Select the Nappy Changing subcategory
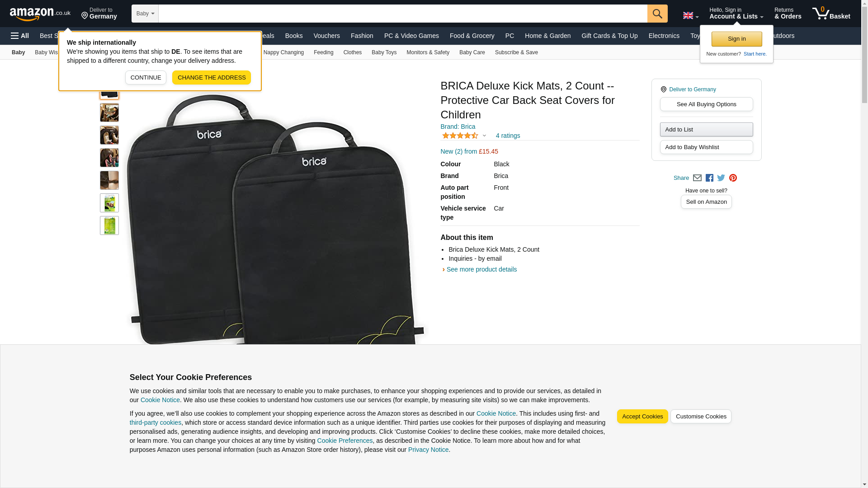Viewport: 868px width, 488px height. click(x=283, y=52)
